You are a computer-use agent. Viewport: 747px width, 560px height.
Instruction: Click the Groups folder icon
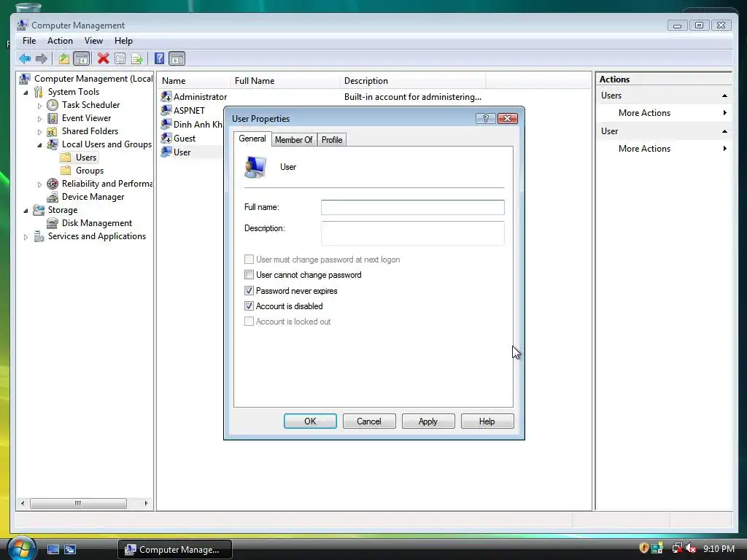[x=66, y=171]
